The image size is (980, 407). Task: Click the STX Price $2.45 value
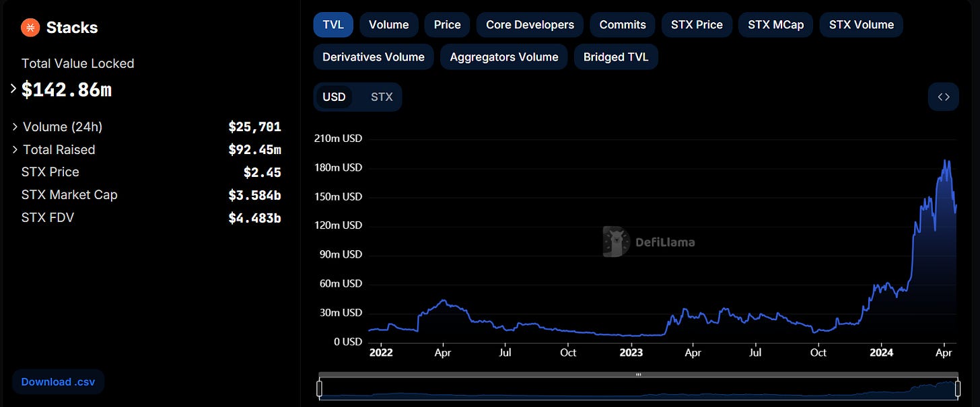point(262,172)
